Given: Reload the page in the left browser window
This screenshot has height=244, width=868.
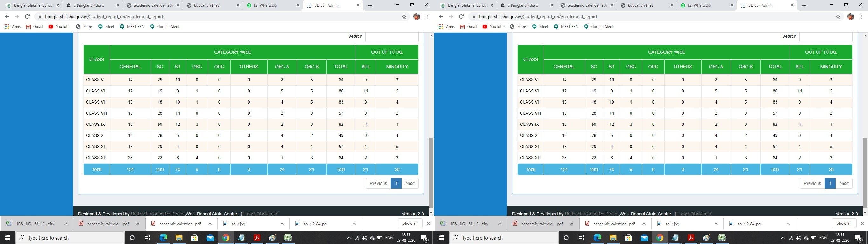Looking at the screenshot, I should coord(27,17).
